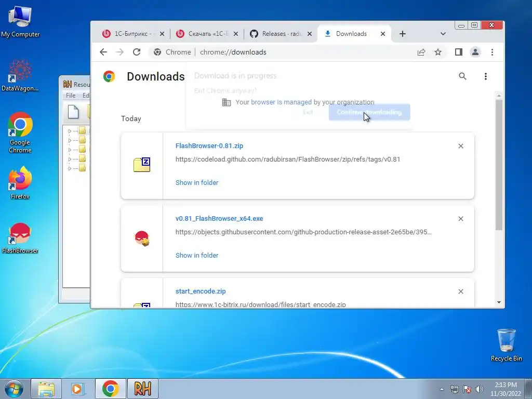
Task: Click the new file icon in Resource Hacker
Action: point(73,112)
